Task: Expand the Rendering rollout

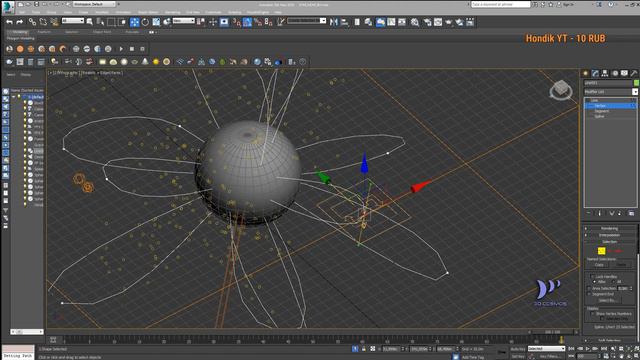Action: [x=610, y=228]
